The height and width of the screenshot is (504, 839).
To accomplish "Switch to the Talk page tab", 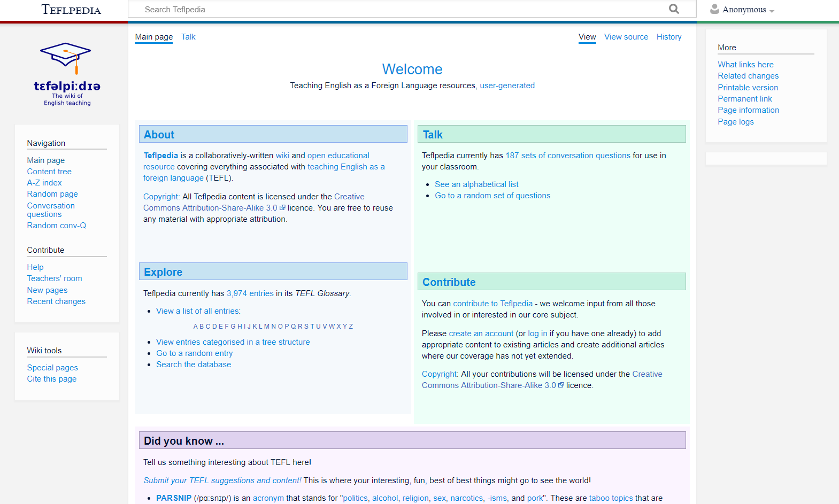I will [x=188, y=37].
